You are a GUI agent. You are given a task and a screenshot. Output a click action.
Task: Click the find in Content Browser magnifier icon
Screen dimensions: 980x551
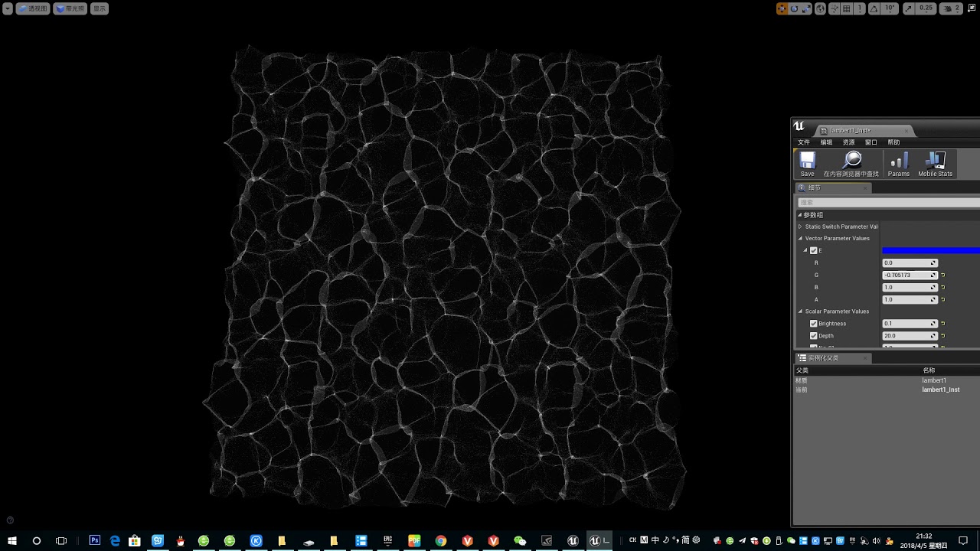pos(851,164)
